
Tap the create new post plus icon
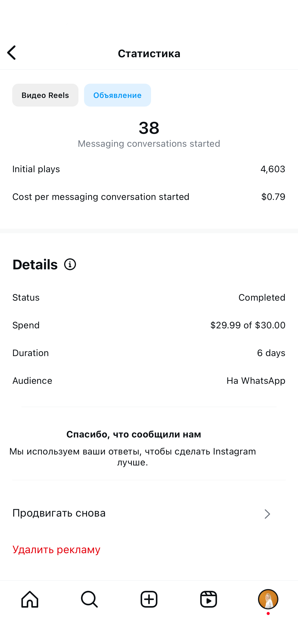[149, 599]
